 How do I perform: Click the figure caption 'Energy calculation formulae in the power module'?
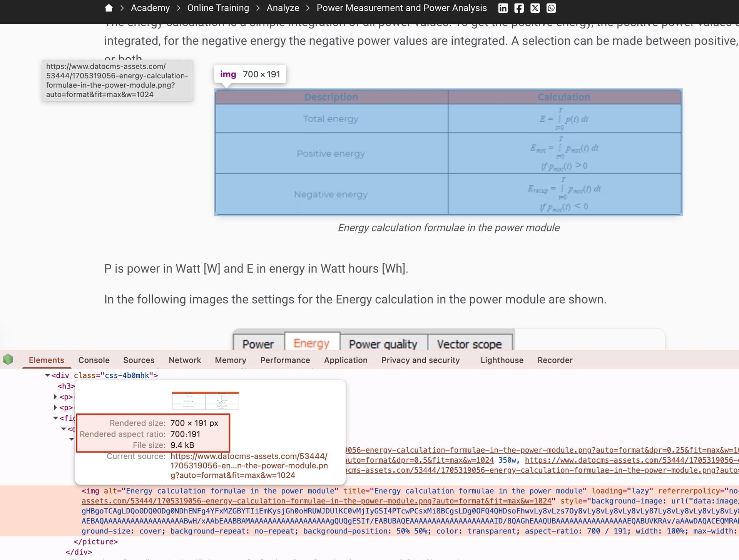(x=448, y=228)
